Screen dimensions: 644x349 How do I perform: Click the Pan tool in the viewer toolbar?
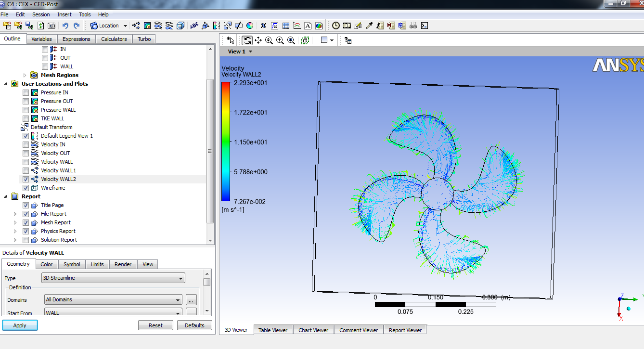tap(258, 40)
